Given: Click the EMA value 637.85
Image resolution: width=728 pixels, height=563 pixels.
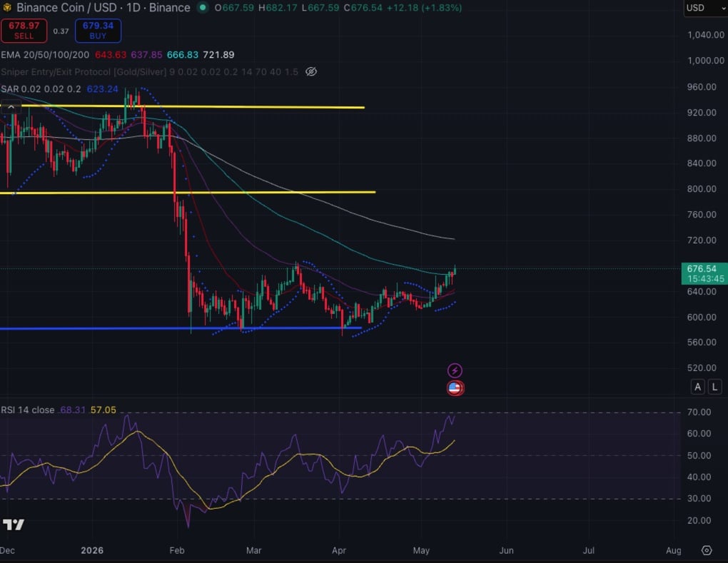Looking at the screenshot, I should point(146,55).
